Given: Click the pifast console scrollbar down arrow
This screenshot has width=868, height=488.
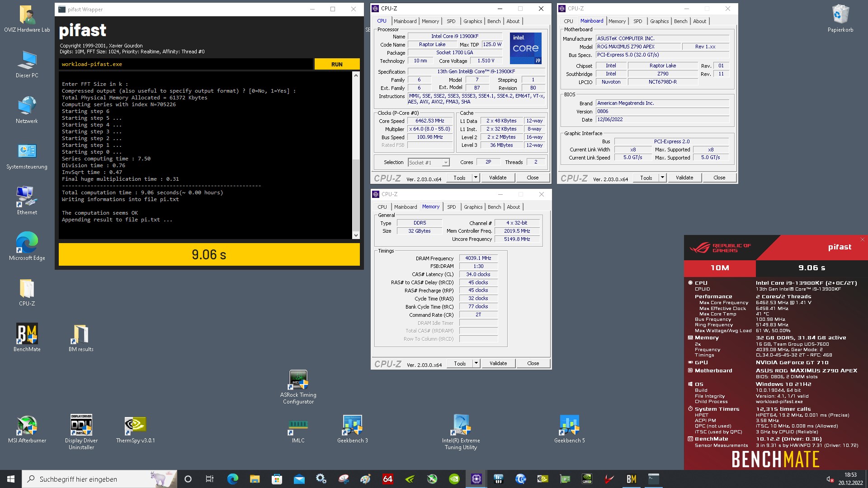Looking at the screenshot, I should point(356,235).
